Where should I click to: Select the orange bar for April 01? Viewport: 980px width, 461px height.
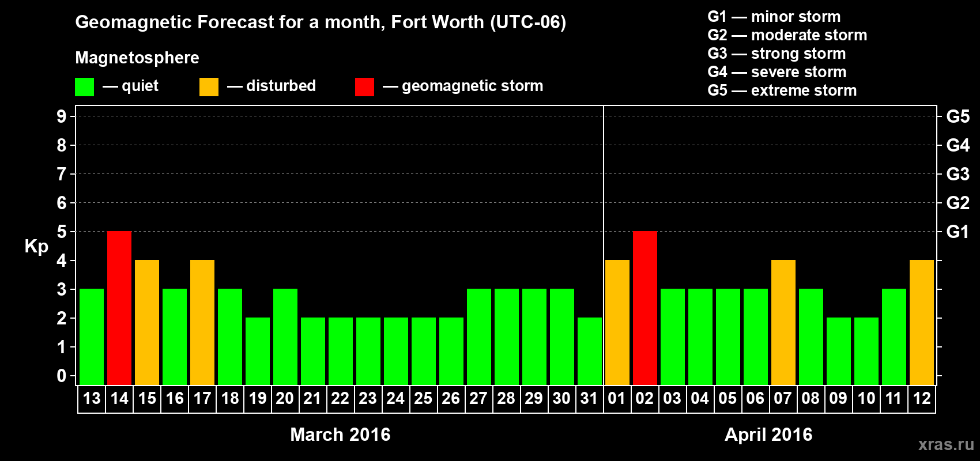pyautogui.click(x=617, y=322)
